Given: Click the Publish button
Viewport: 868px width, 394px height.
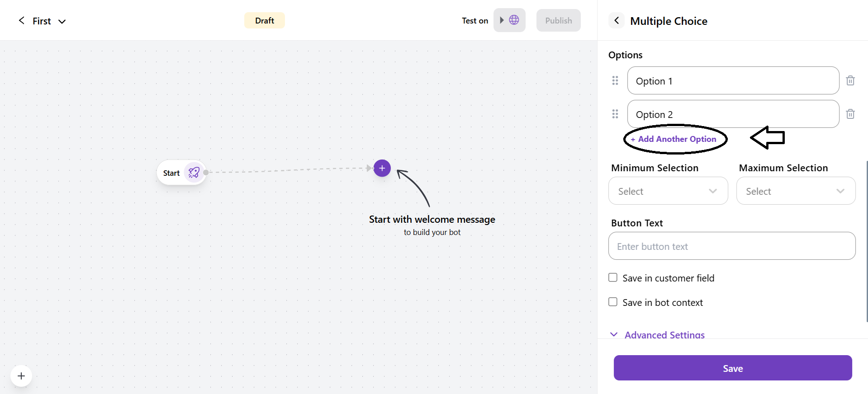Looking at the screenshot, I should click(x=558, y=20).
